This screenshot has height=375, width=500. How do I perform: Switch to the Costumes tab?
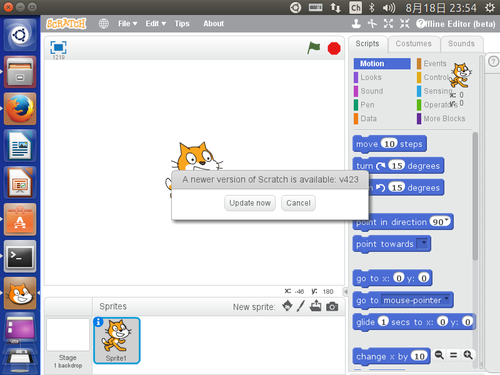tap(413, 44)
